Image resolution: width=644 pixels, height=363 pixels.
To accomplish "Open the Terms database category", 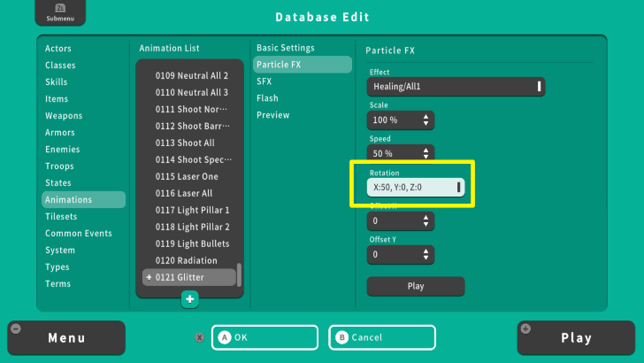I will pos(57,284).
